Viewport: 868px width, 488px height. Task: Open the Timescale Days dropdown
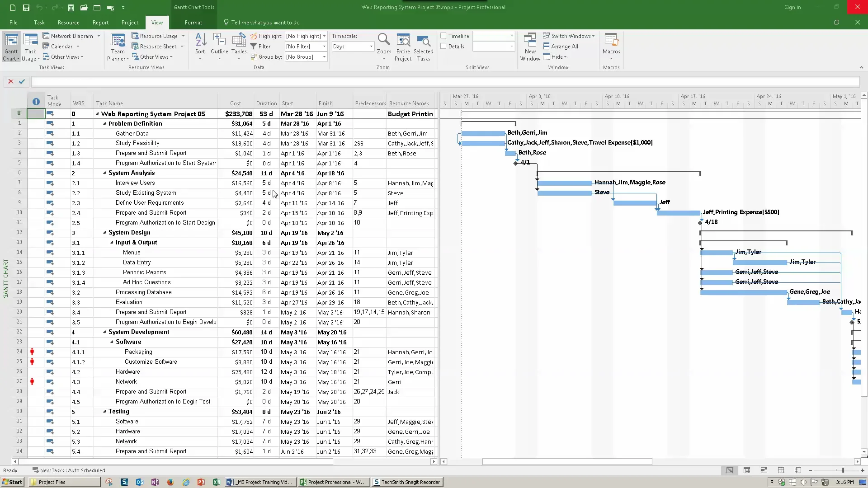(369, 46)
